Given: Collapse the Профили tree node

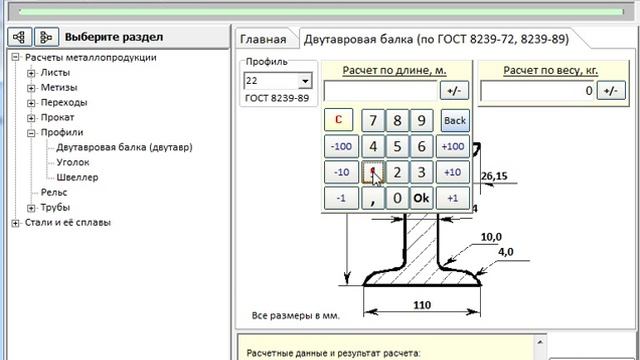Looking at the screenshot, I should 31,133.
